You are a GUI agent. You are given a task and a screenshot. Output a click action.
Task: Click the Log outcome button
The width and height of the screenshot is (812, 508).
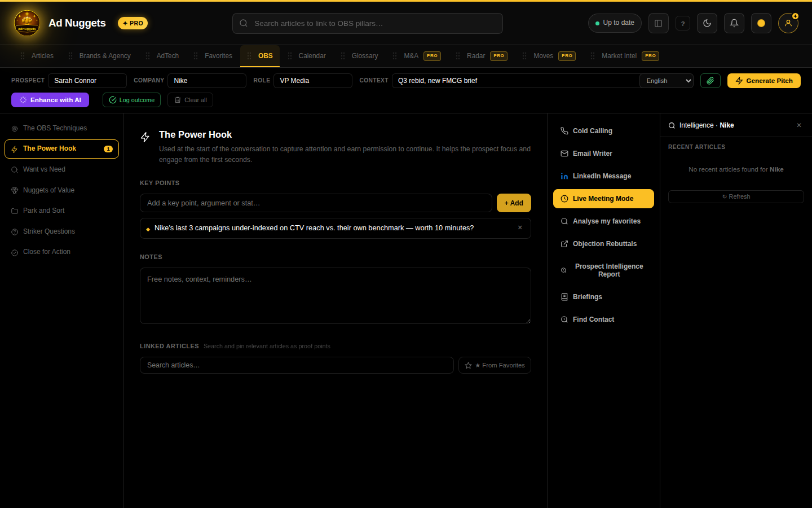(131, 100)
